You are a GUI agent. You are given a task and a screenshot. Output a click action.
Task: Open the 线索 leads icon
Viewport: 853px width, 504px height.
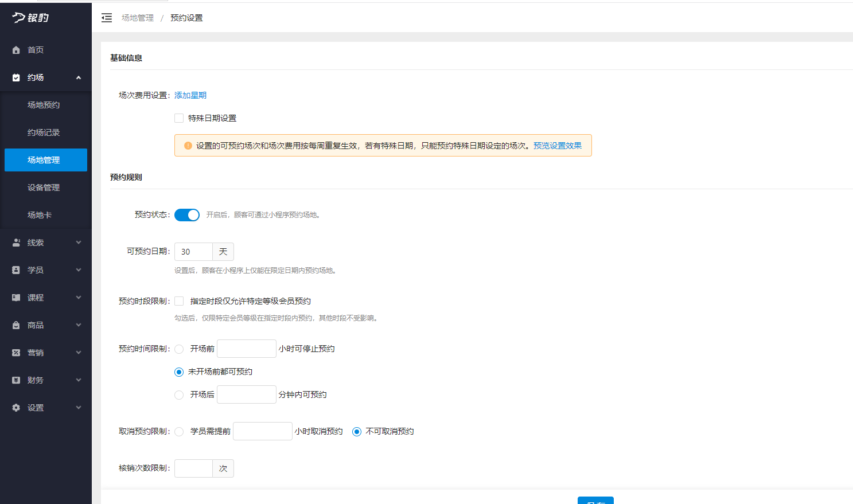point(17,242)
